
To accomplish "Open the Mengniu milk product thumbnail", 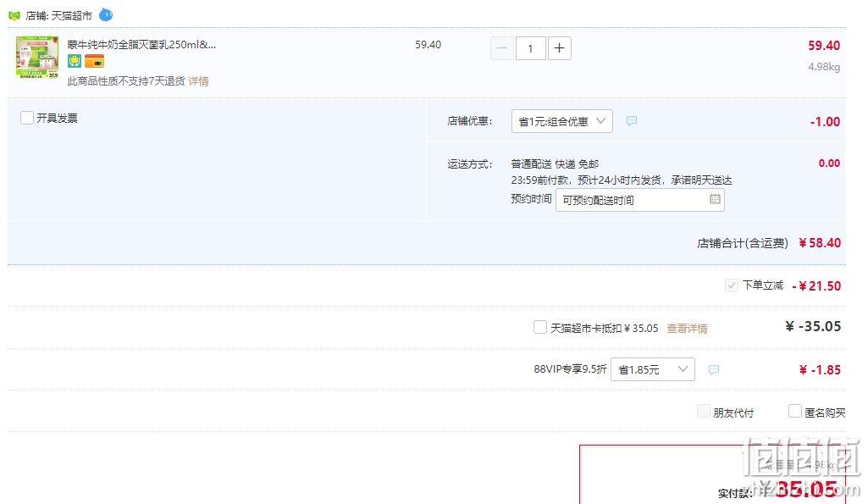I will pyautogui.click(x=37, y=58).
